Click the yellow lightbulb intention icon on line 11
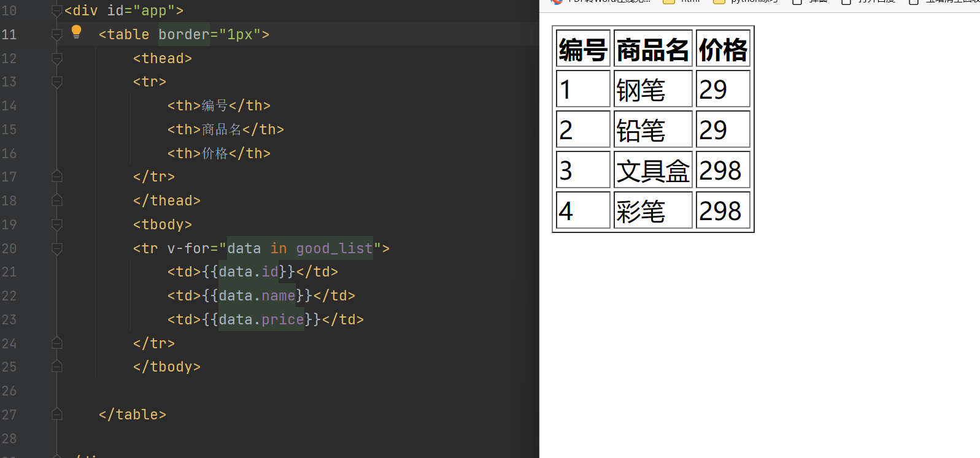Viewport: 980px width, 458px height. pyautogui.click(x=76, y=32)
